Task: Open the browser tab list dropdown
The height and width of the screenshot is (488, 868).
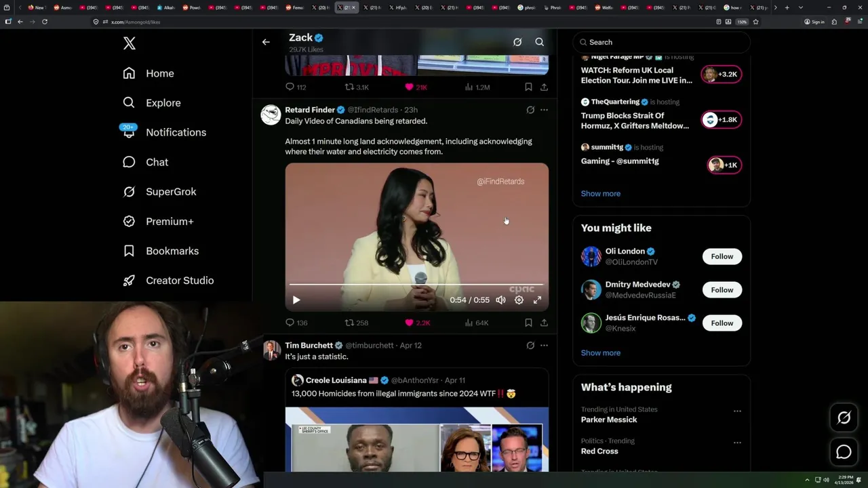Action: pos(801,7)
